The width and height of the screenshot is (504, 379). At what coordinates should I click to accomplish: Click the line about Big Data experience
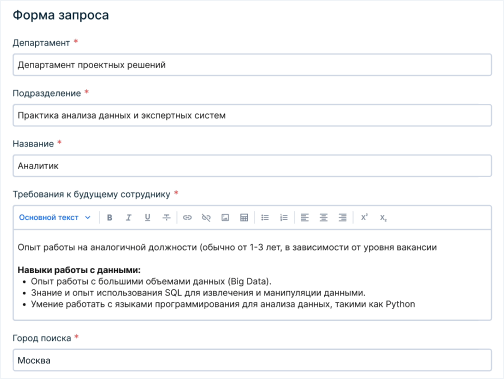151,281
